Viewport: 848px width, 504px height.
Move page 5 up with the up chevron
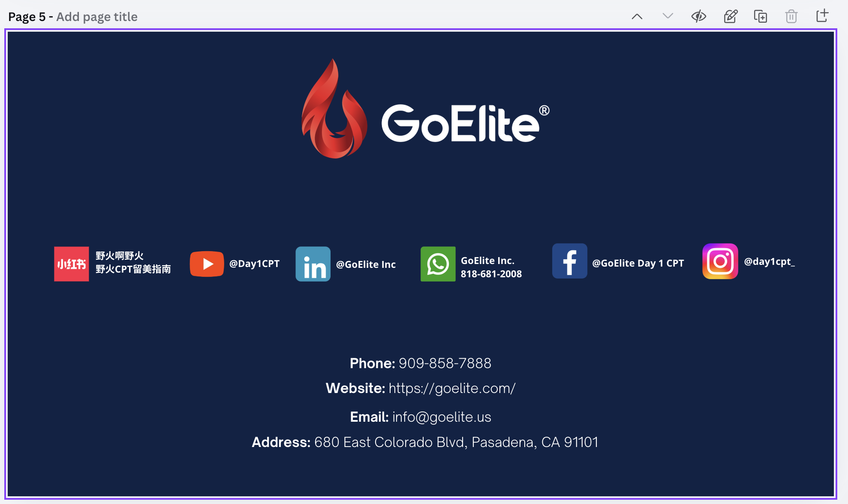[637, 17]
